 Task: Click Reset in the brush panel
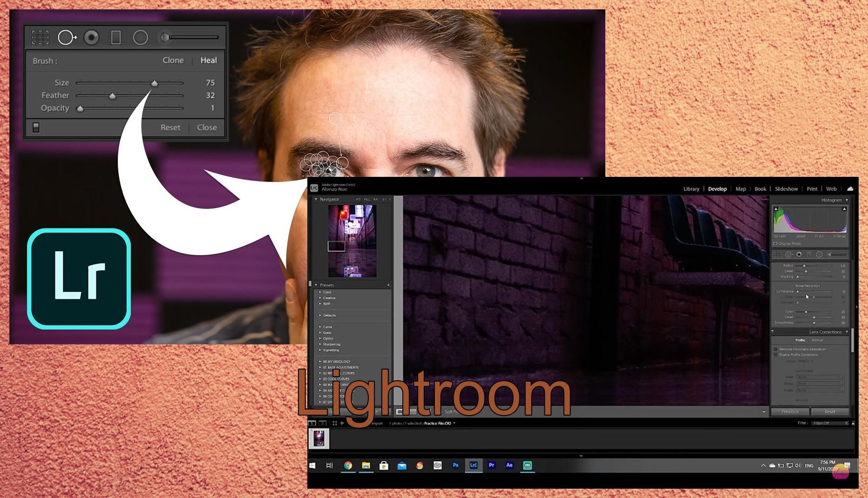point(170,128)
